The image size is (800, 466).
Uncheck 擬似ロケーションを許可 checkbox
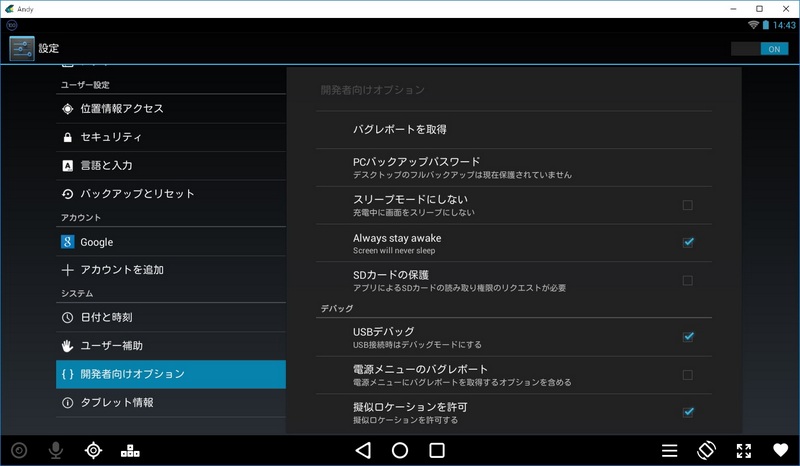pos(688,412)
